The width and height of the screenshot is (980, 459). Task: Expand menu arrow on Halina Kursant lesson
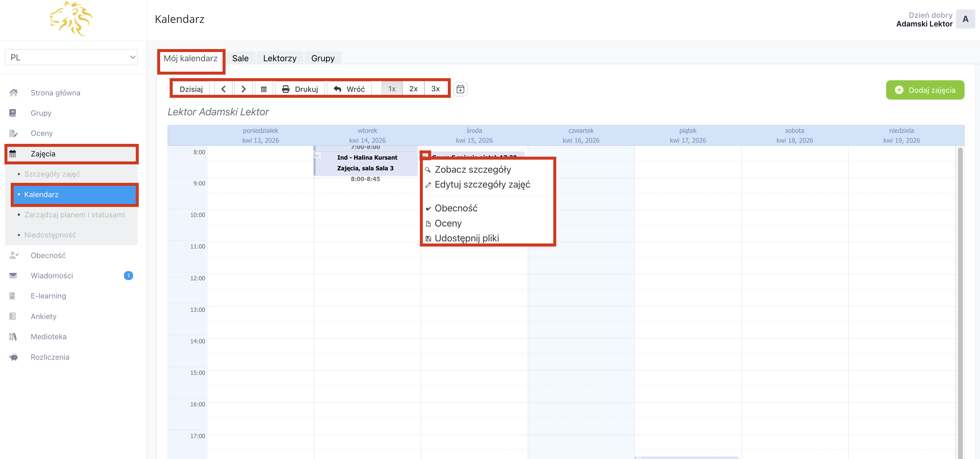[x=317, y=155]
